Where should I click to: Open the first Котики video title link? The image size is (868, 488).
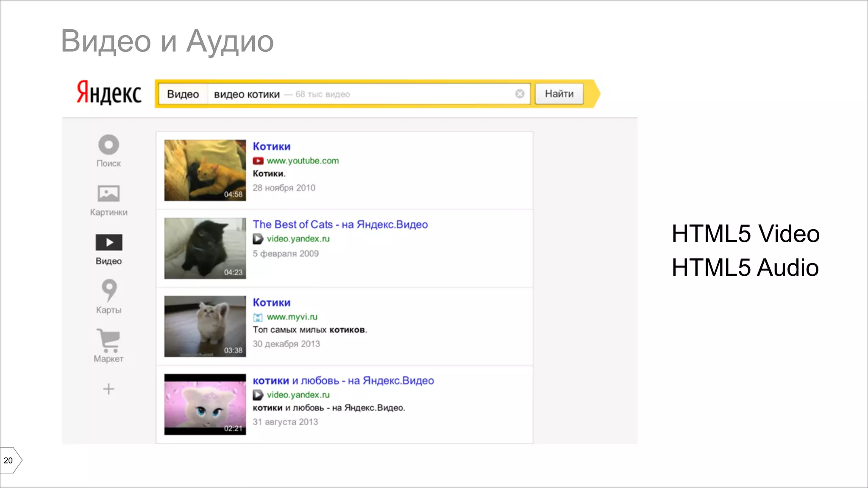click(x=272, y=147)
